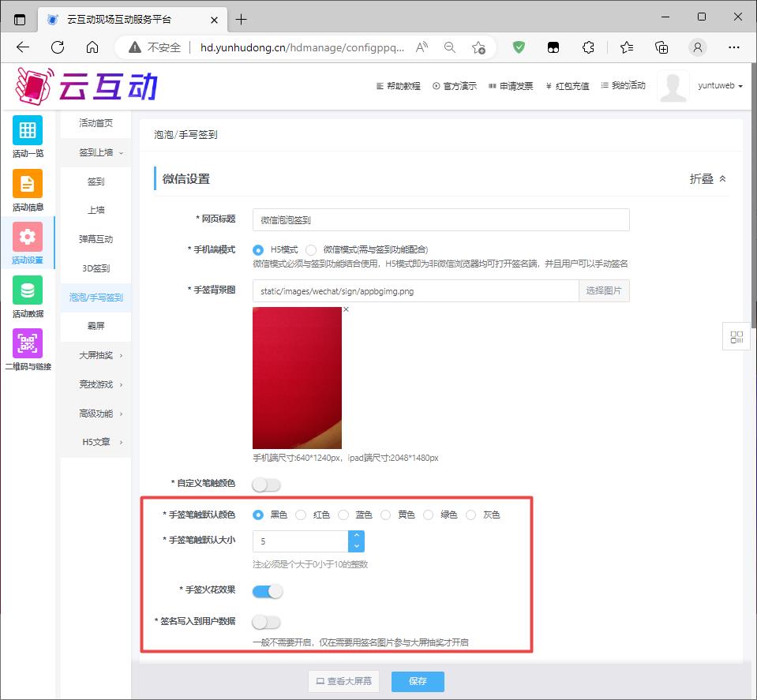Open the 活动数据 database icon

(28, 290)
